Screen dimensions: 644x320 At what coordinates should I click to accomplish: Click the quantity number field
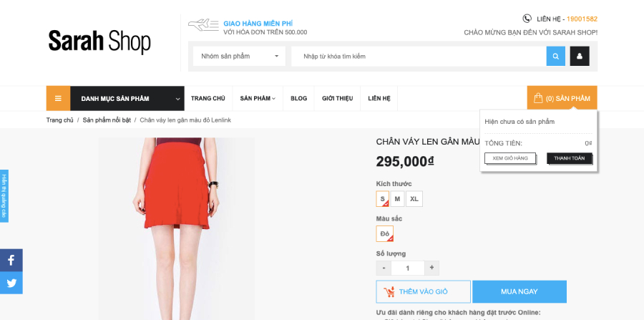pyautogui.click(x=408, y=268)
